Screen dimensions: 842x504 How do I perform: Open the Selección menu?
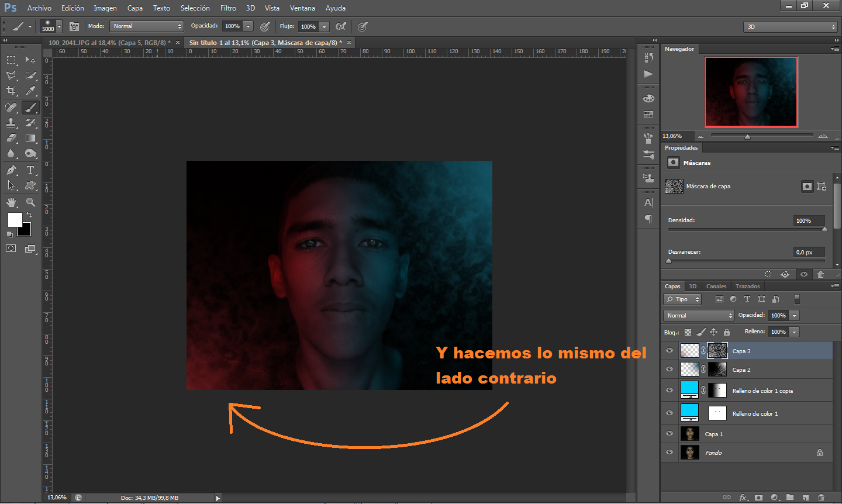[x=195, y=8]
